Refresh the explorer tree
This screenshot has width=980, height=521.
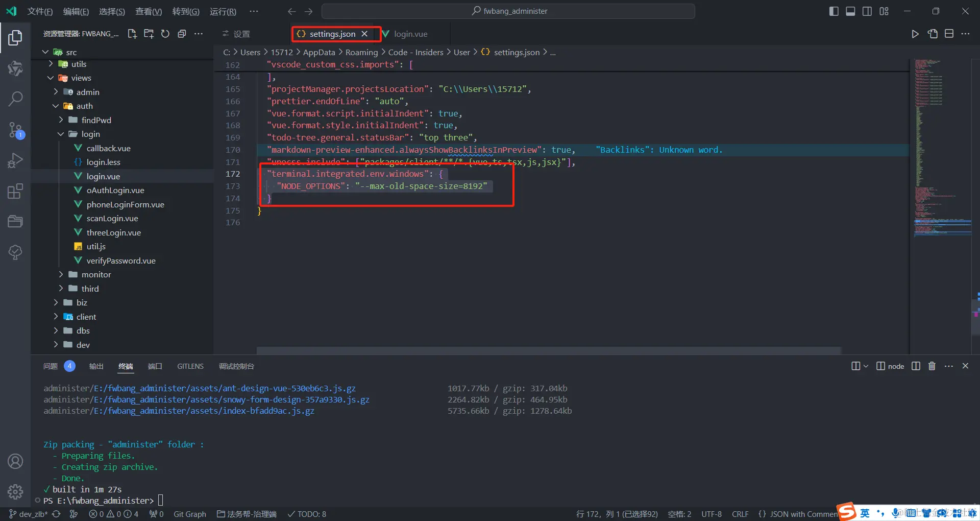coord(165,34)
